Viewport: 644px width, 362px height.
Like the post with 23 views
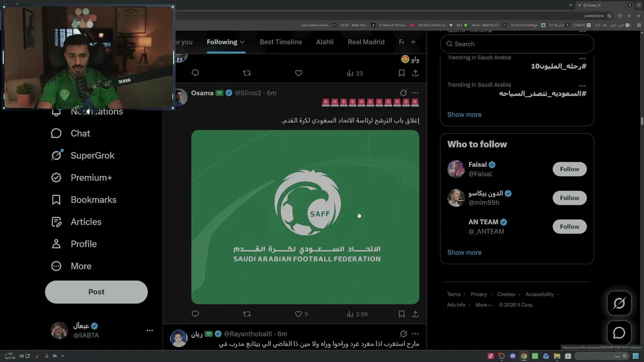[x=298, y=73]
